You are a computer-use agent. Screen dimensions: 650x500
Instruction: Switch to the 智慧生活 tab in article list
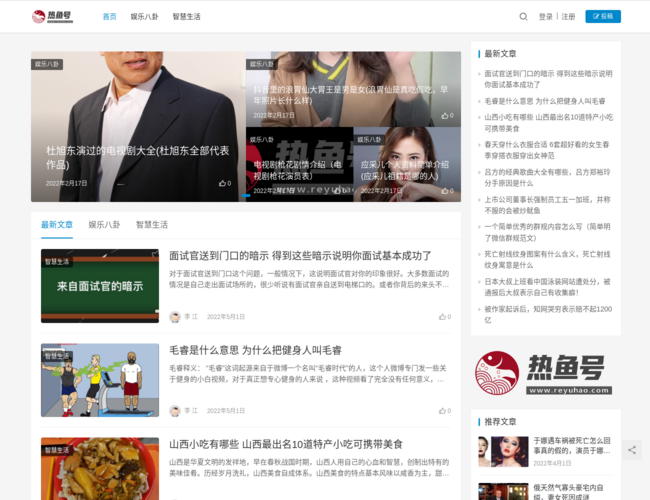[x=152, y=225]
